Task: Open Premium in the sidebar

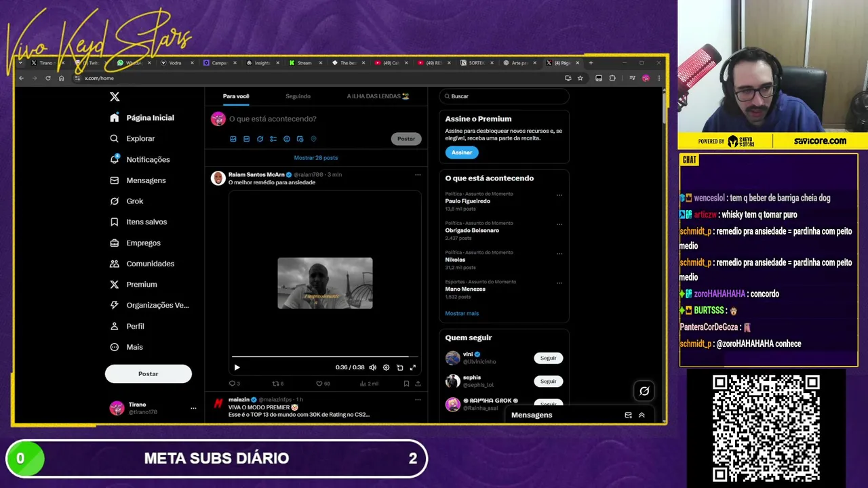Action: [133, 285]
